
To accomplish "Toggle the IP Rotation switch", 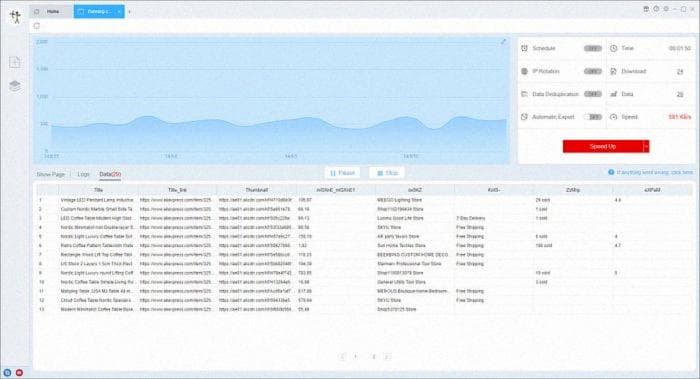I will click(x=593, y=71).
